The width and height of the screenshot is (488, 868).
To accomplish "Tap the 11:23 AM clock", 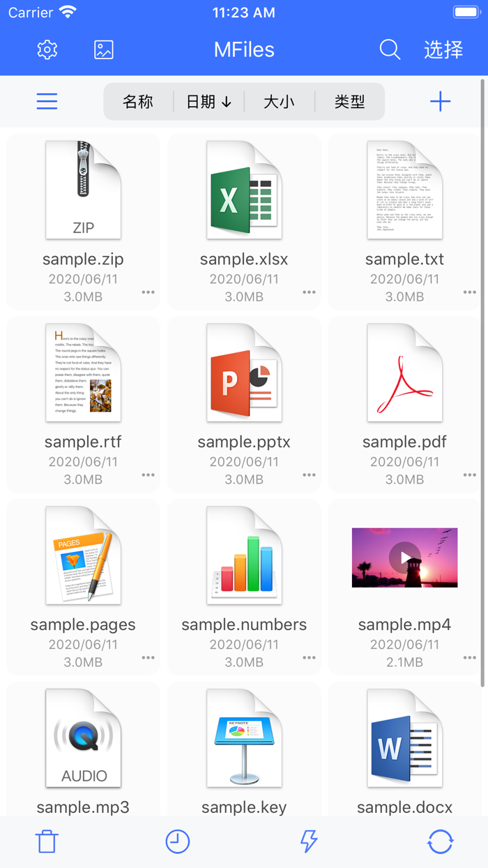I will pos(243,13).
